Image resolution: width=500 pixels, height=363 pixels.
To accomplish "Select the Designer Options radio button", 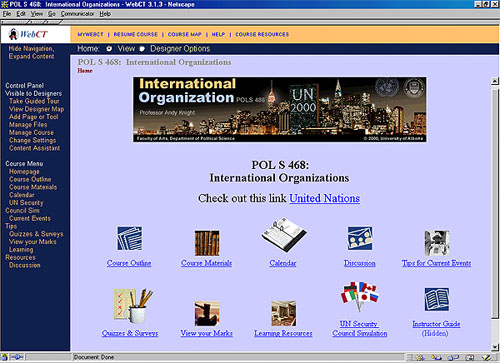I will coord(142,49).
